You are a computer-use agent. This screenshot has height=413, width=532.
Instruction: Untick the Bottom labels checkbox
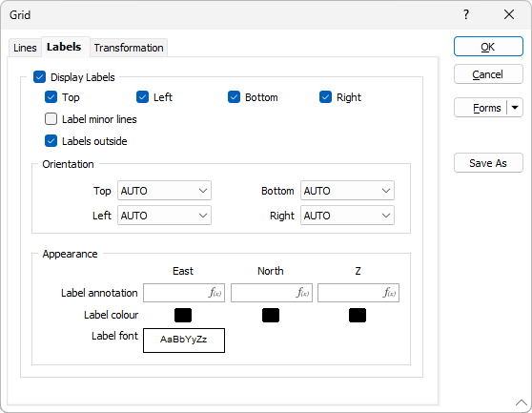click(x=234, y=97)
